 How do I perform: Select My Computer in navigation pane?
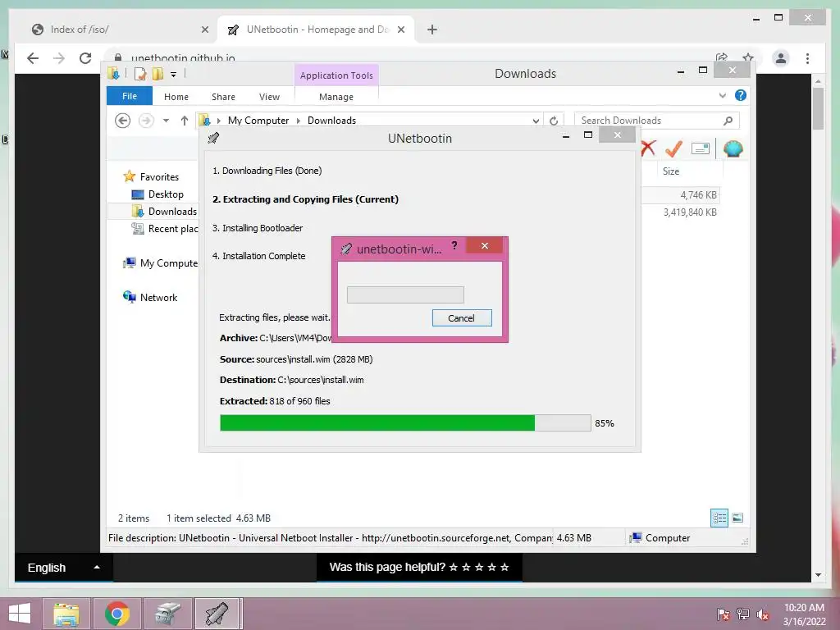161,263
